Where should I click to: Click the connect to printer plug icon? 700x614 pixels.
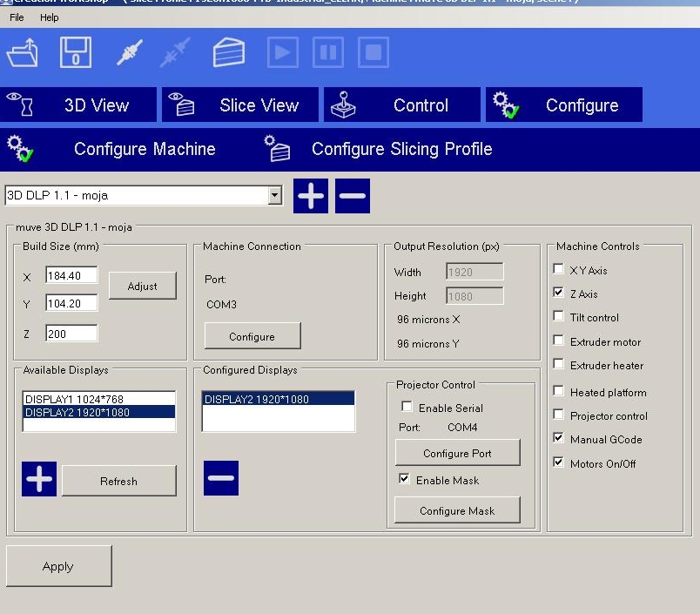(x=130, y=53)
